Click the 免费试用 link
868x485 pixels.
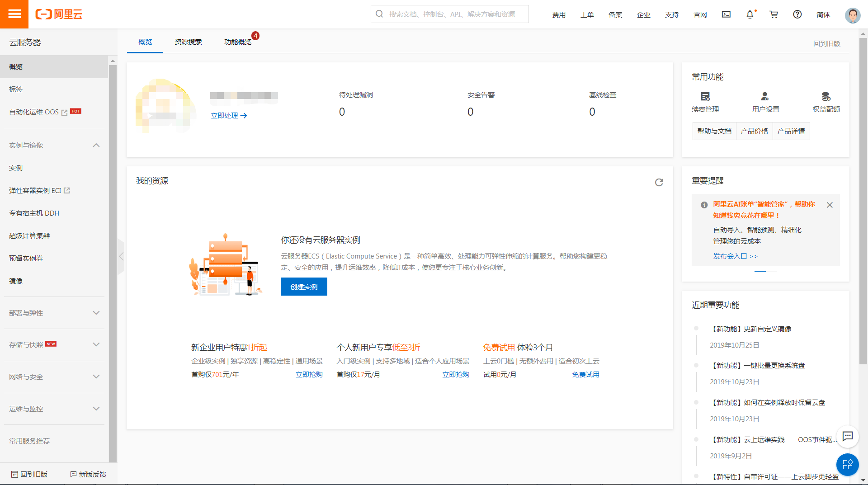pos(586,375)
